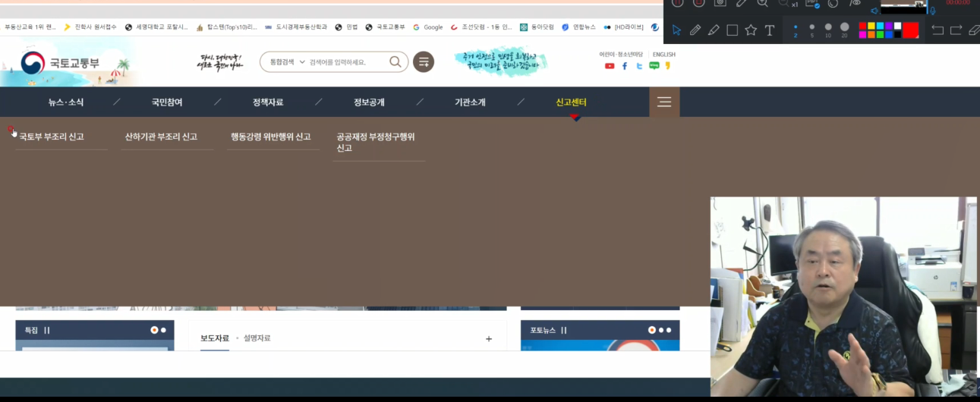This screenshot has height=402, width=980.
Task: Select the pencil drawing tool
Action: pyautogui.click(x=695, y=30)
